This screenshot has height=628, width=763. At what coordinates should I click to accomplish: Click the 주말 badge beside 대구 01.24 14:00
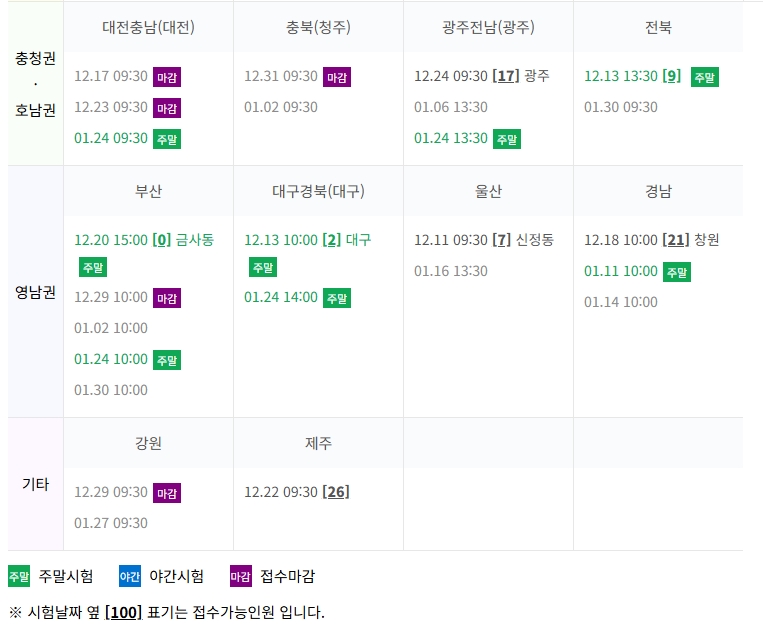coord(337,298)
